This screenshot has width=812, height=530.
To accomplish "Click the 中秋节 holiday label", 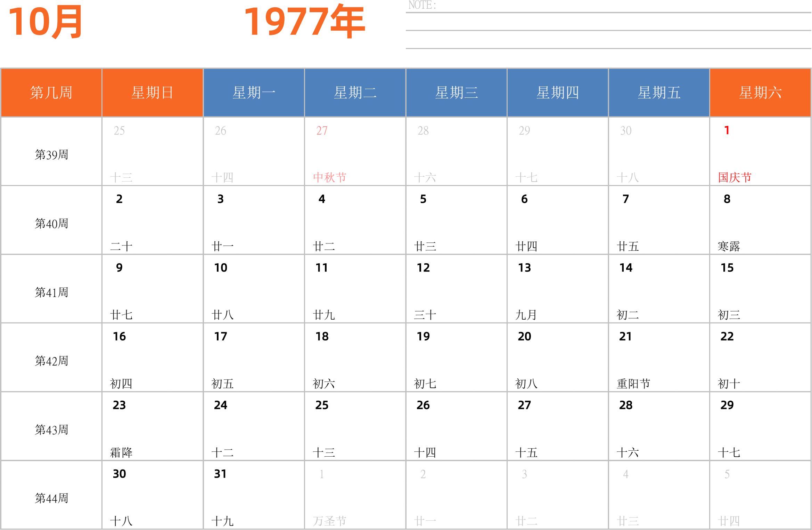I will (x=330, y=177).
